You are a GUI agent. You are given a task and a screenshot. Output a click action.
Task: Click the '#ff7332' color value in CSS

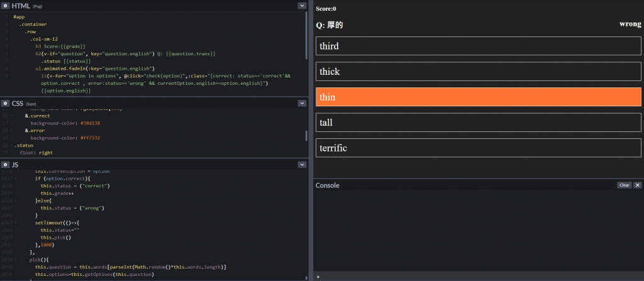point(91,138)
